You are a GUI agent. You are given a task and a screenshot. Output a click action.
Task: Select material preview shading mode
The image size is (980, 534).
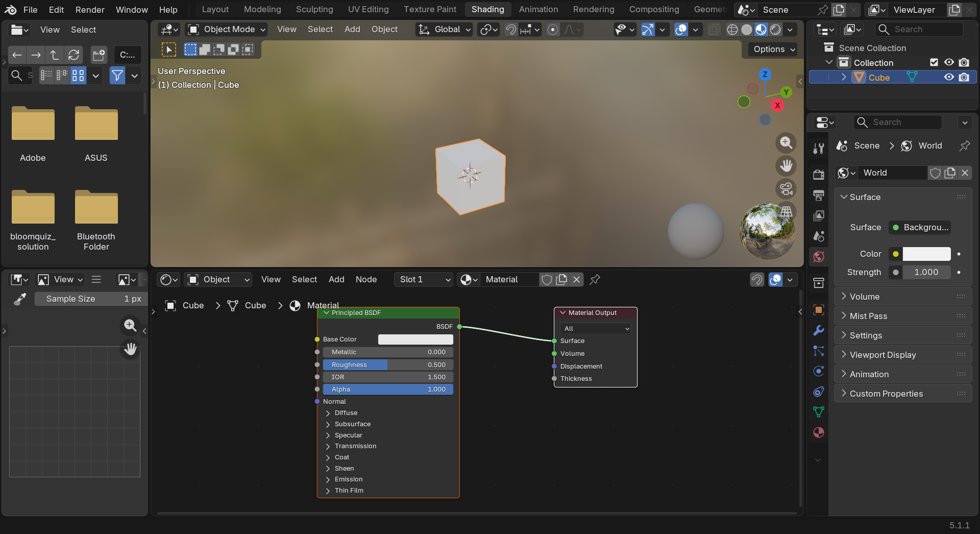tap(761, 30)
